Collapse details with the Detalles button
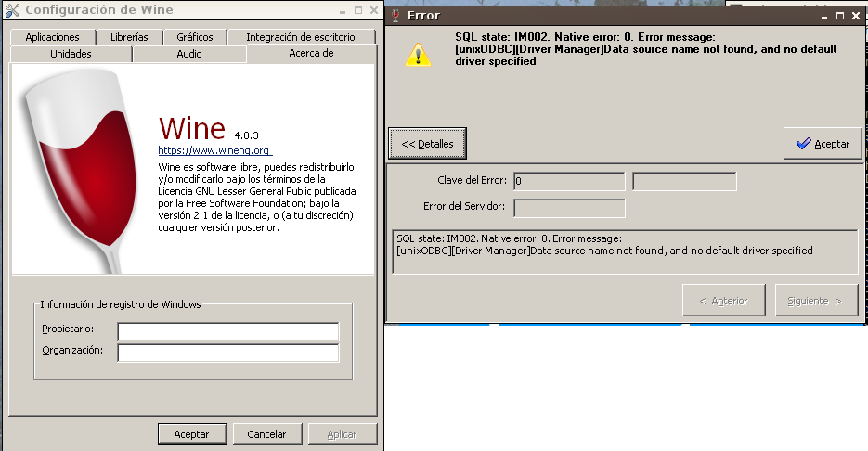 [x=427, y=143]
